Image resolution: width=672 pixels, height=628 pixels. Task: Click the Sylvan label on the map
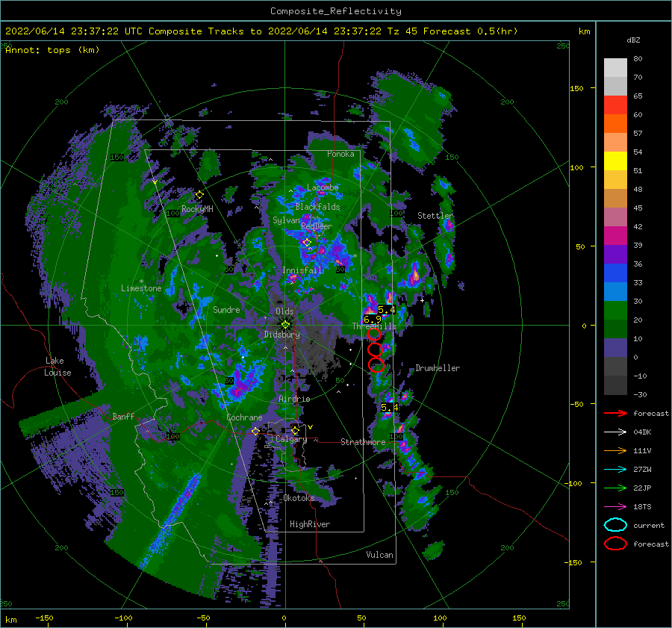286,220
